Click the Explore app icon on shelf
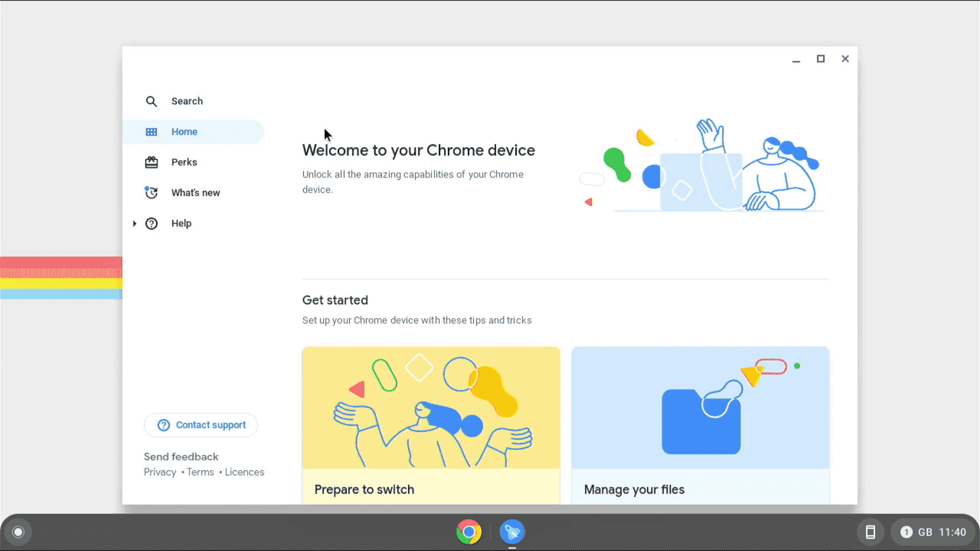 [512, 532]
